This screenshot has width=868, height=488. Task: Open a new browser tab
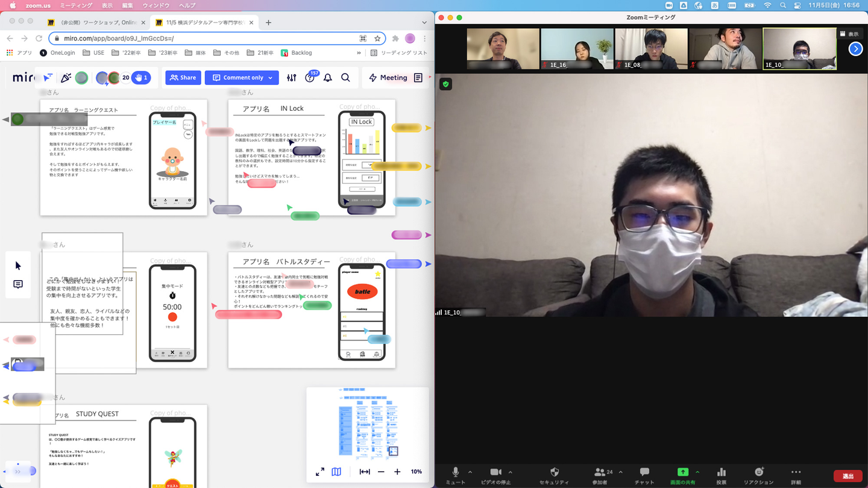coord(268,23)
